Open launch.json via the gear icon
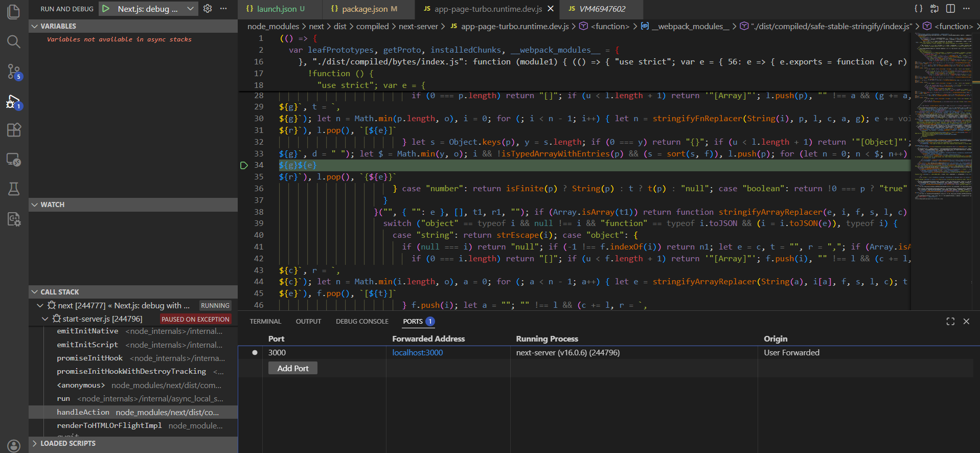980x453 pixels. pyautogui.click(x=208, y=9)
